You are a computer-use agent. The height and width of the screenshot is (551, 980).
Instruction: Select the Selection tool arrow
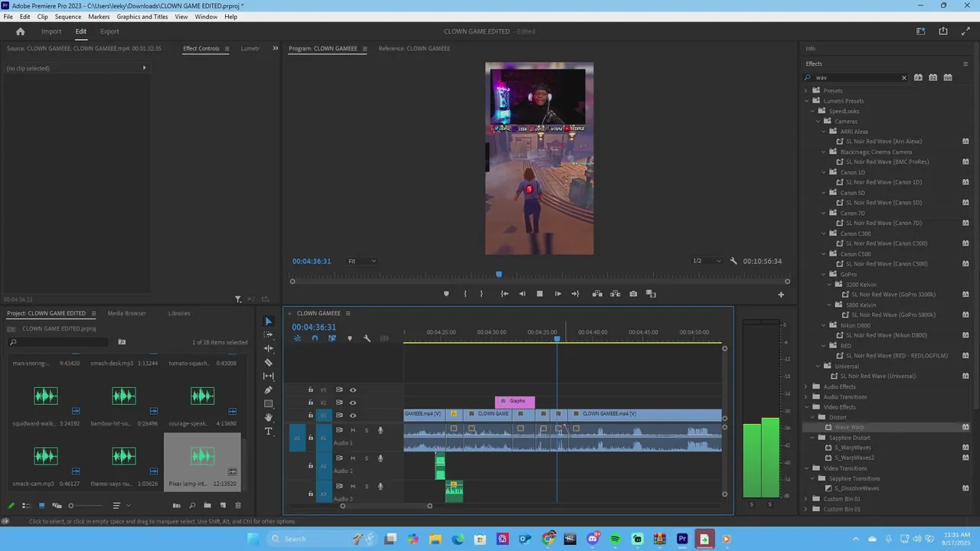(268, 321)
